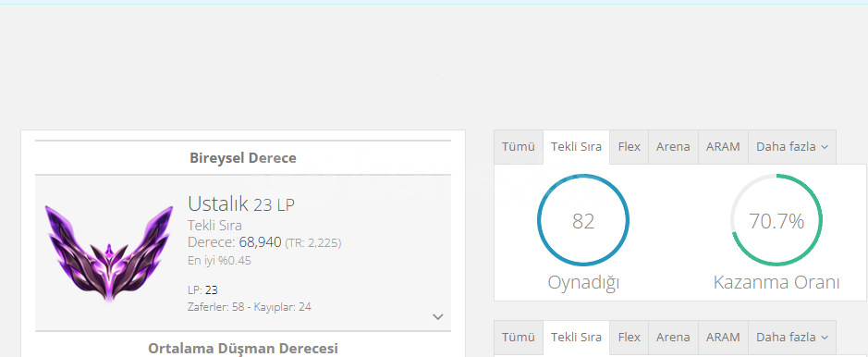Open upper Daha fazla dropdown
This screenshot has width=868, height=357.
click(792, 147)
